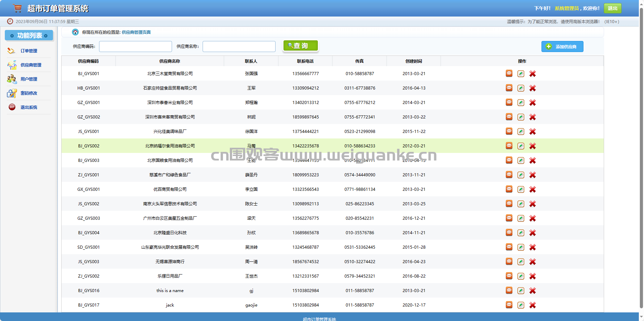This screenshot has width=644, height=321.
Task: Remove supplier GX_GYS001 with the red X
Action: [x=533, y=189]
